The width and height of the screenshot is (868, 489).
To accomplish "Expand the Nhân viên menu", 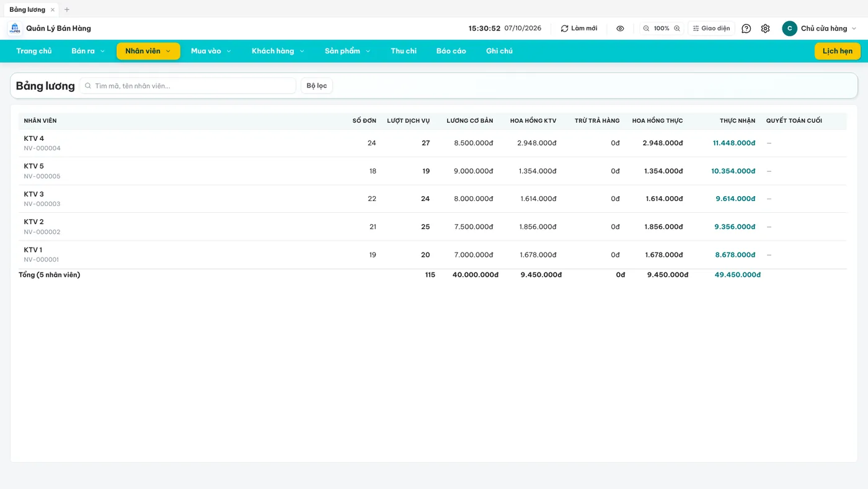I will (148, 51).
